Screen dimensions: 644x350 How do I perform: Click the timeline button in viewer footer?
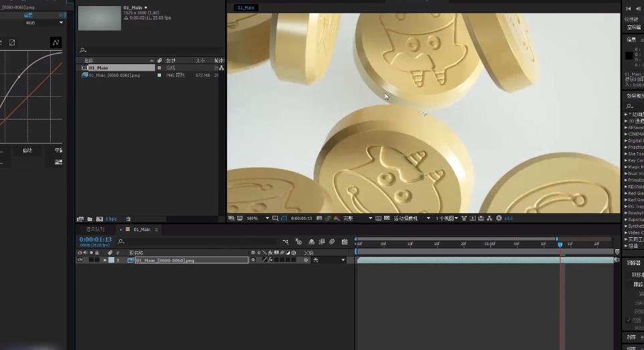tap(481, 218)
